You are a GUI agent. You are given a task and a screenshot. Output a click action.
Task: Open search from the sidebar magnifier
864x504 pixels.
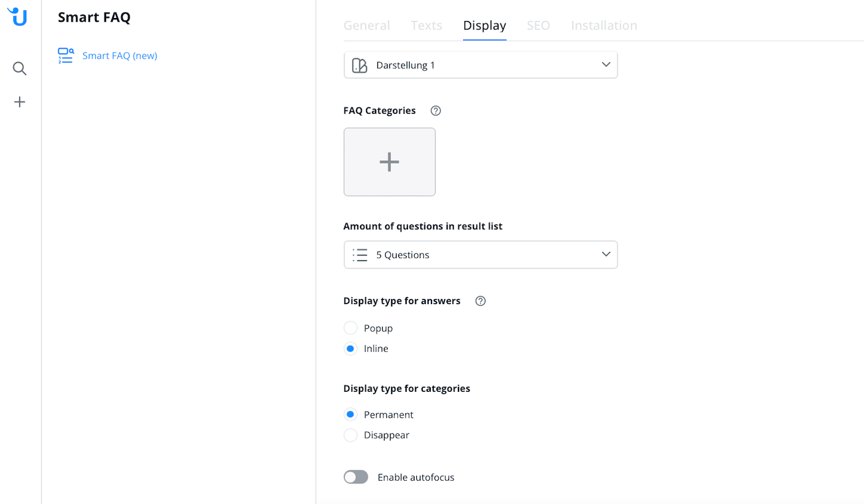point(20,68)
